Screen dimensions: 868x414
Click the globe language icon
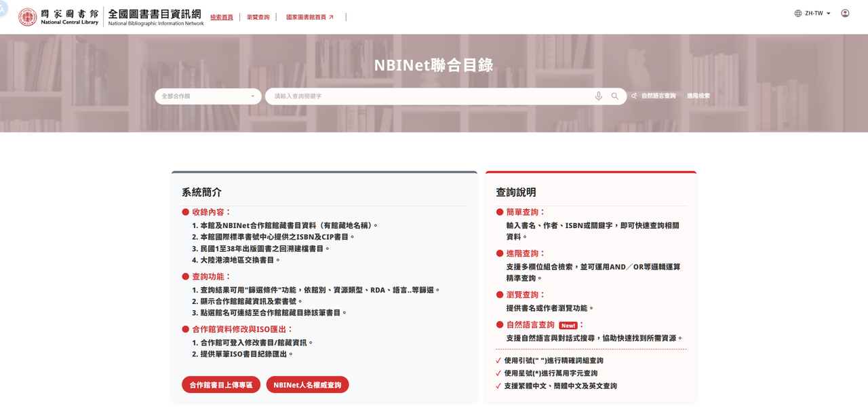798,14
